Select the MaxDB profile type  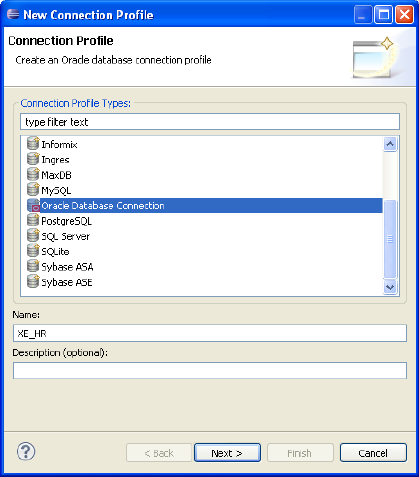56,175
